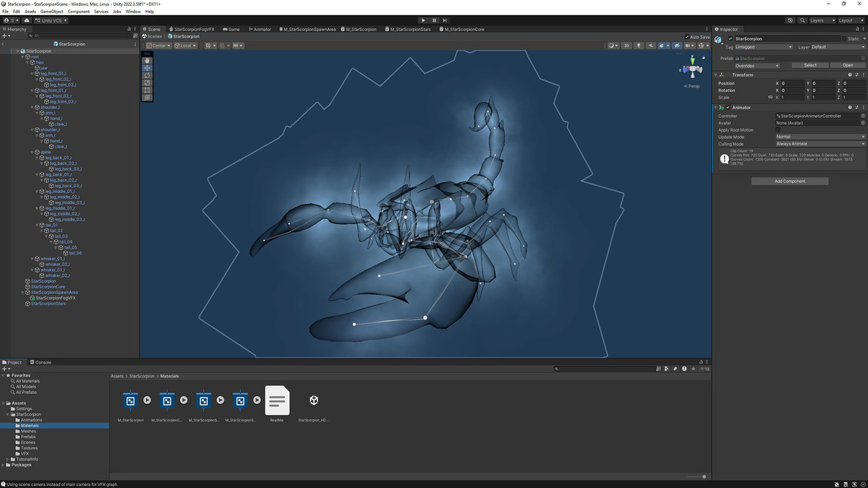The width and height of the screenshot is (868, 488).
Task: Collapse the spine node in Hierarchy
Action: coord(33,152)
